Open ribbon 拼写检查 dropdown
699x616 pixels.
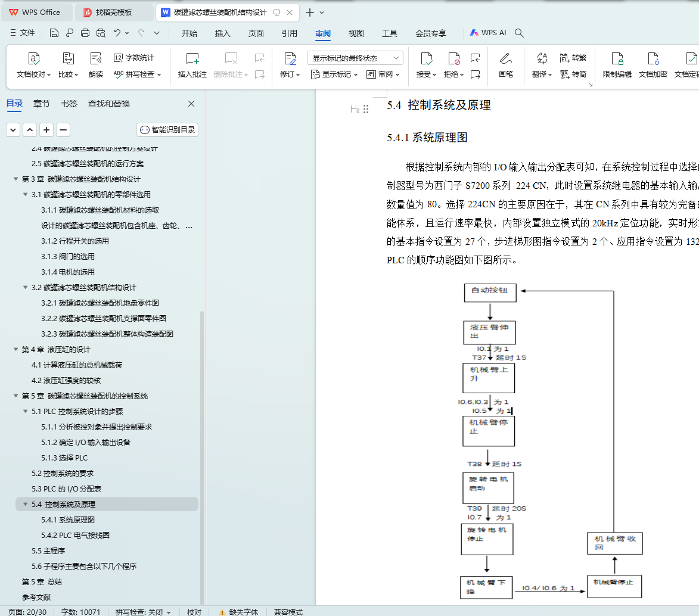coord(137,74)
